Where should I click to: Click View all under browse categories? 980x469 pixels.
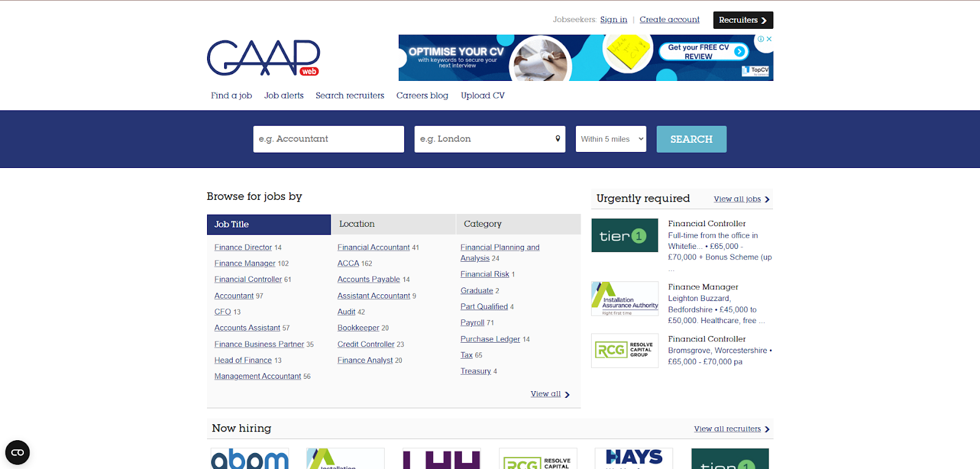coord(546,394)
